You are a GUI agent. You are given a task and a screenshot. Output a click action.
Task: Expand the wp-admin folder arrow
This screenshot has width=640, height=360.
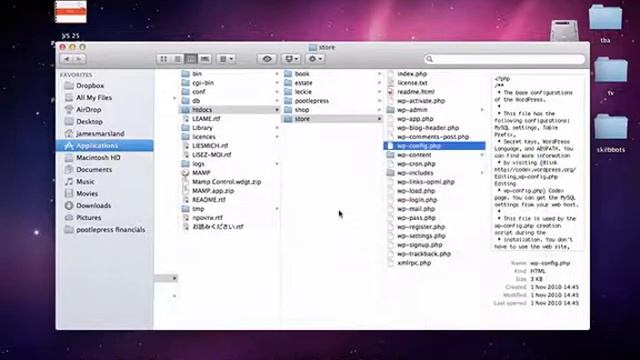point(482,110)
